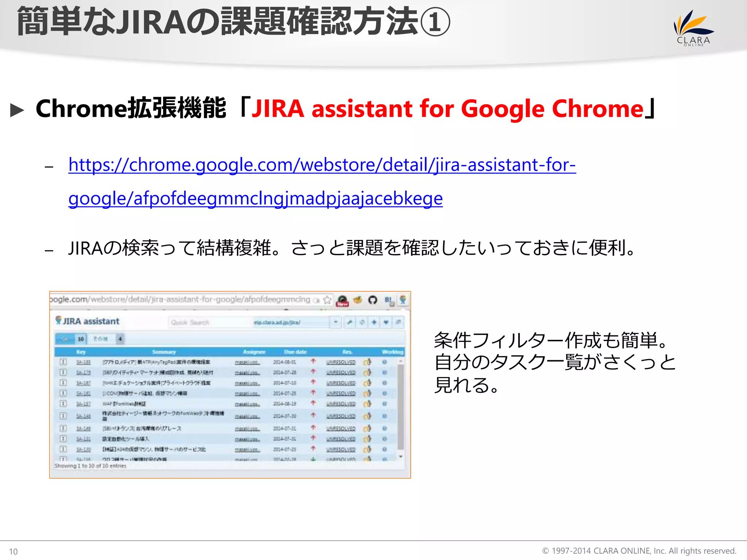Click worklog icon on the 2014-08-01 row

(x=384, y=362)
